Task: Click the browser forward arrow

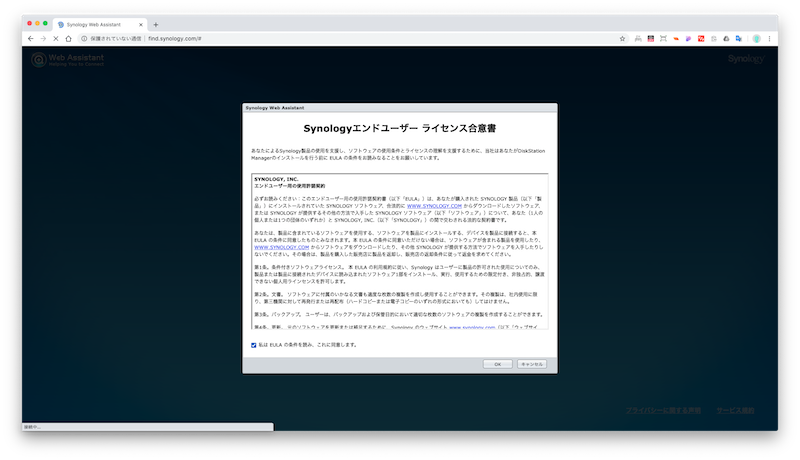Action: click(43, 39)
